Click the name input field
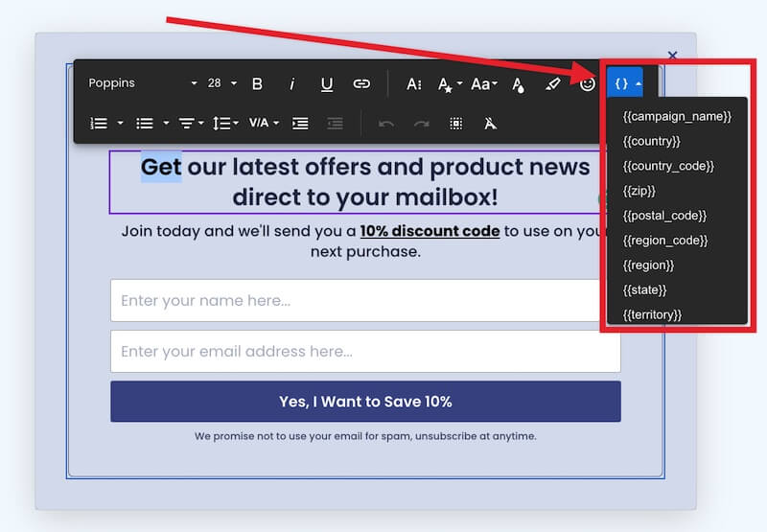 tap(365, 300)
